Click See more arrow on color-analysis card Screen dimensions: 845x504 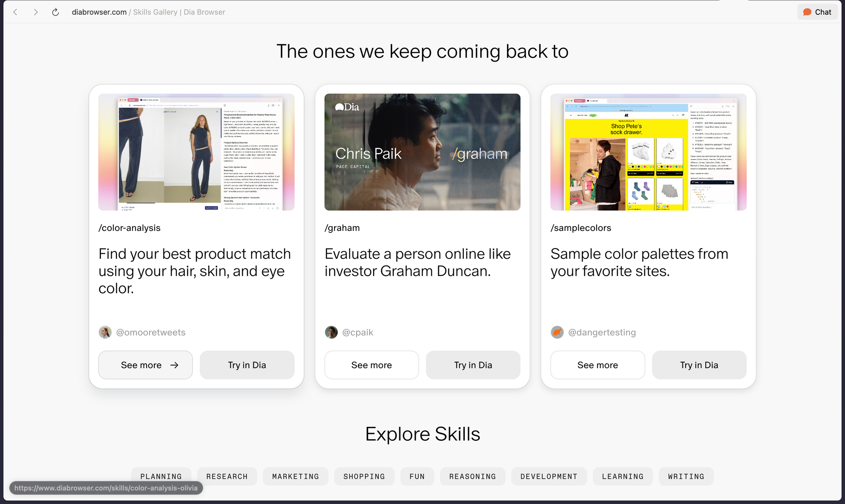coord(174,365)
